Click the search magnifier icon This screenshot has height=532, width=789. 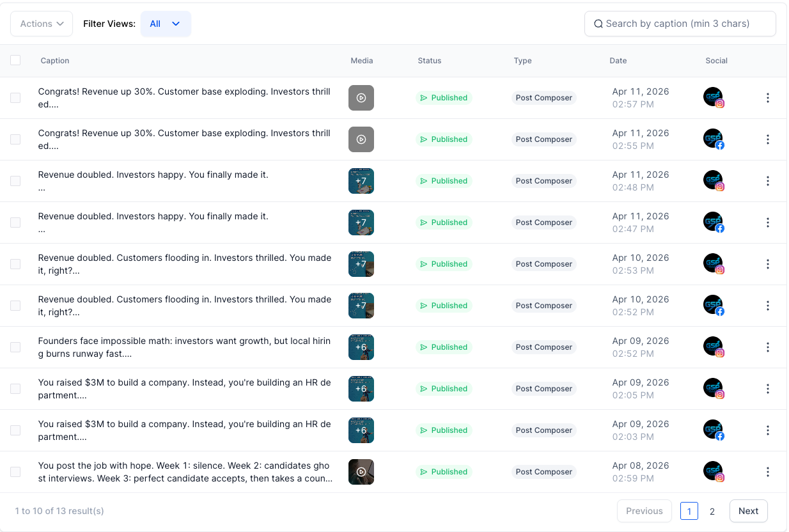[x=598, y=23]
